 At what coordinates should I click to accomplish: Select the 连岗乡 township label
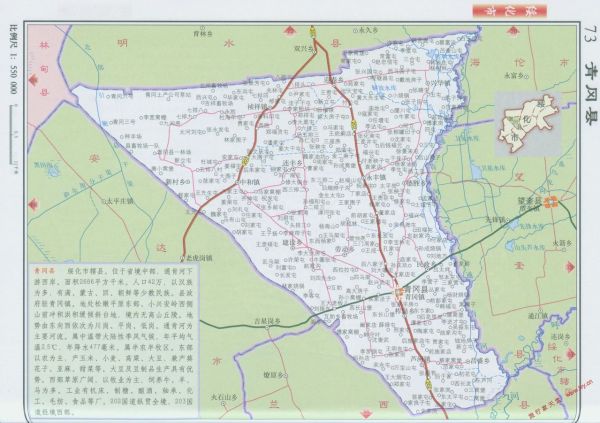point(561,337)
